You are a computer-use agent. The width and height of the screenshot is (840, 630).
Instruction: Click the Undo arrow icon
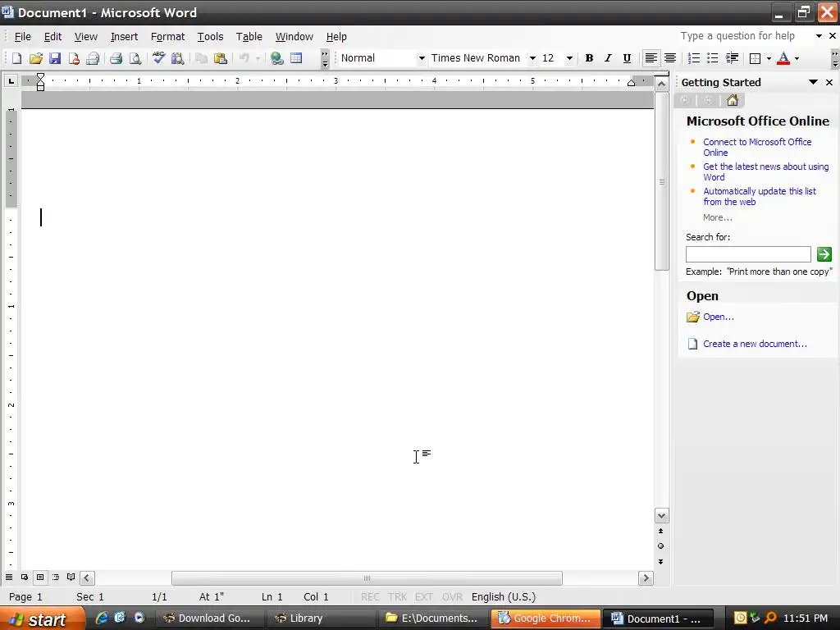pyautogui.click(x=244, y=58)
